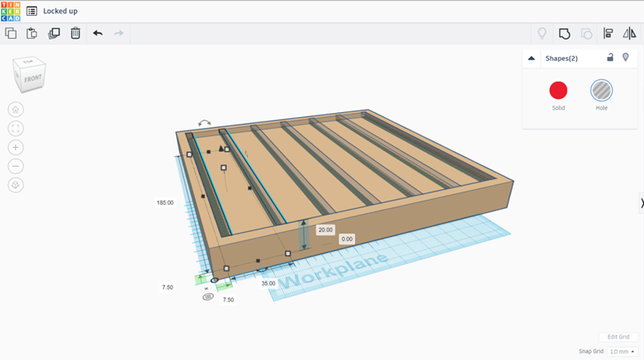Click the Shapes(2) panel title
The width and height of the screenshot is (644, 360).
tap(561, 59)
